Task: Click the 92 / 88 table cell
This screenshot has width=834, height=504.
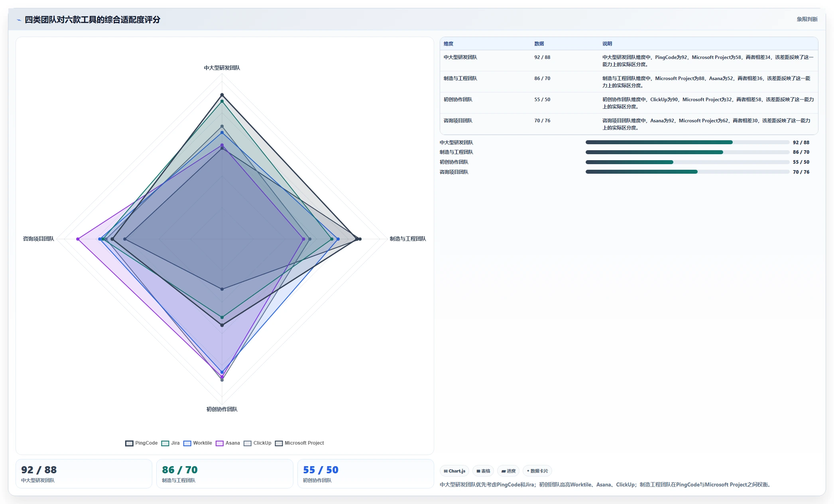Action: [x=542, y=57]
